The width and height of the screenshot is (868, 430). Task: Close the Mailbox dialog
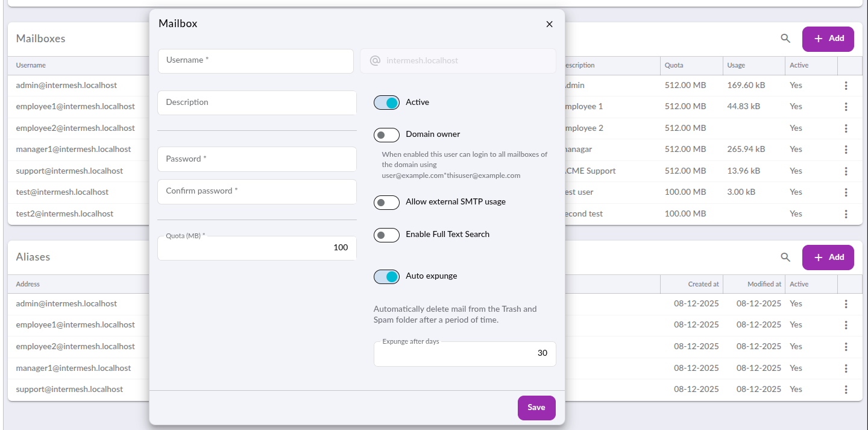point(549,24)
